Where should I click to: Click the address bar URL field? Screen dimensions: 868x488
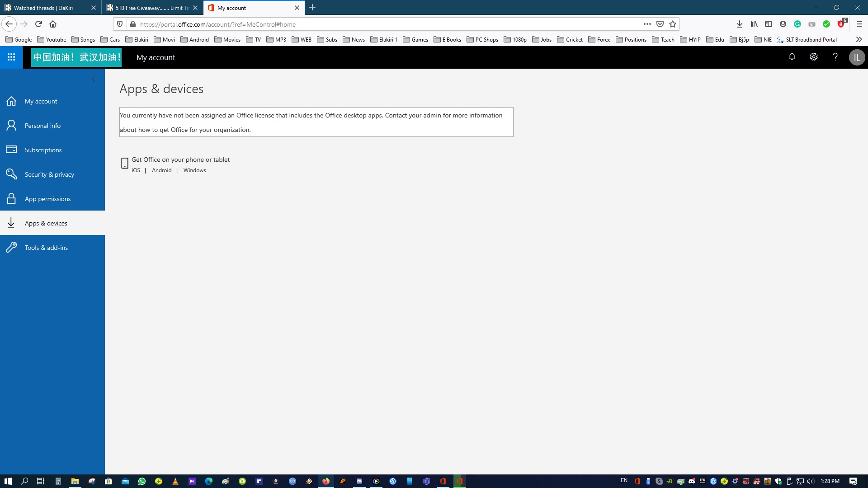(x=389, y=24)
